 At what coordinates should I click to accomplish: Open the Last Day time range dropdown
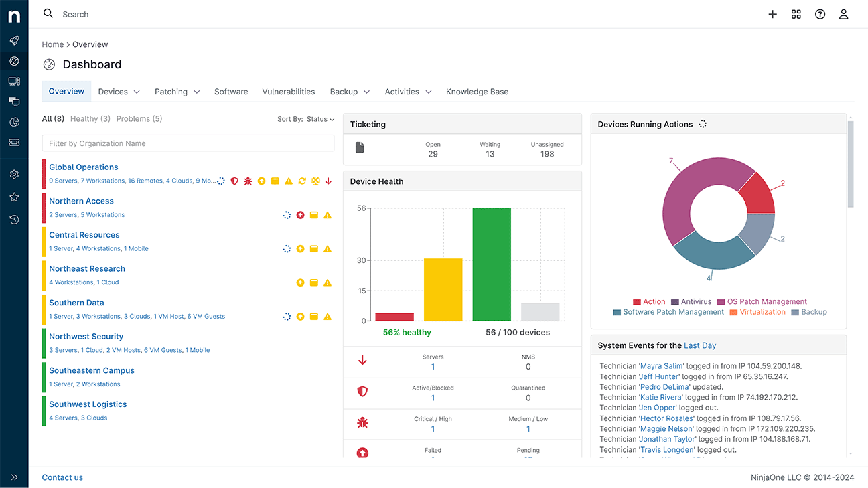(699, 345)
